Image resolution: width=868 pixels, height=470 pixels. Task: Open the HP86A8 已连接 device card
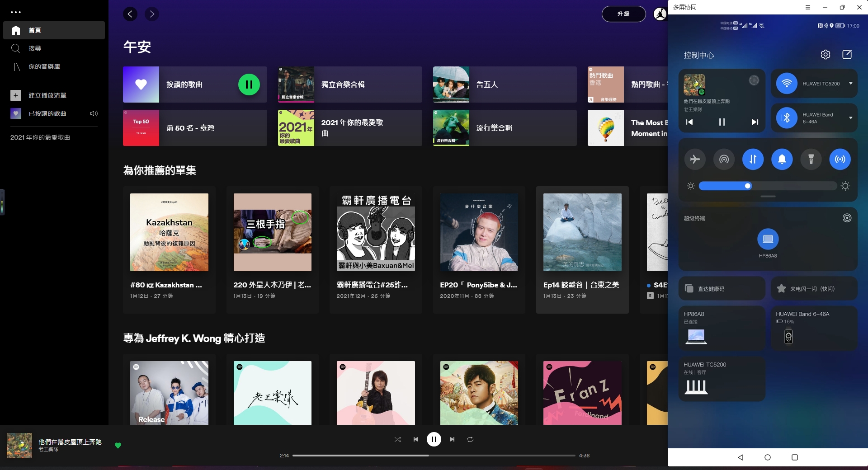pyautogui.click(x=722, y=328)
